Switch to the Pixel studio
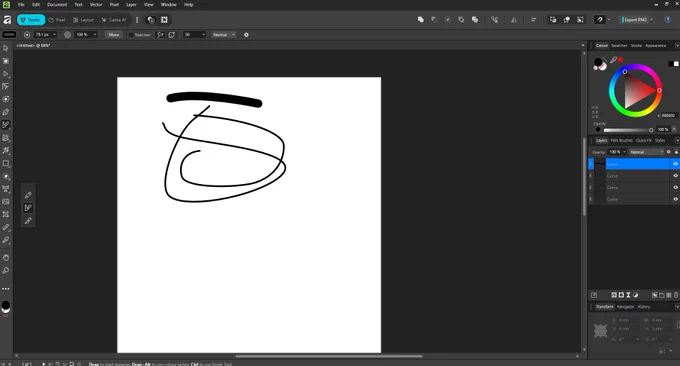 pos(57,20)
